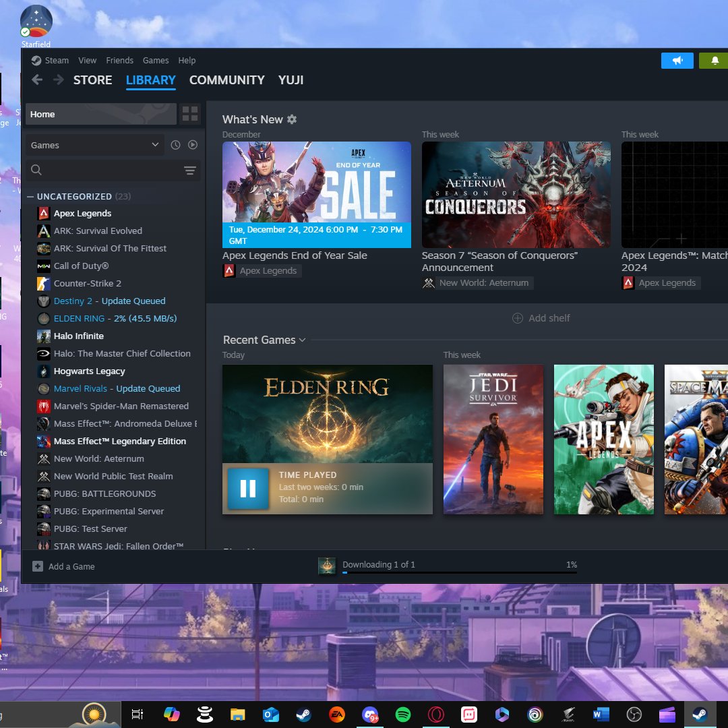Open Apex Legends tag under End of Year Sale
The image size is (728, 728).
click(262, 271)
